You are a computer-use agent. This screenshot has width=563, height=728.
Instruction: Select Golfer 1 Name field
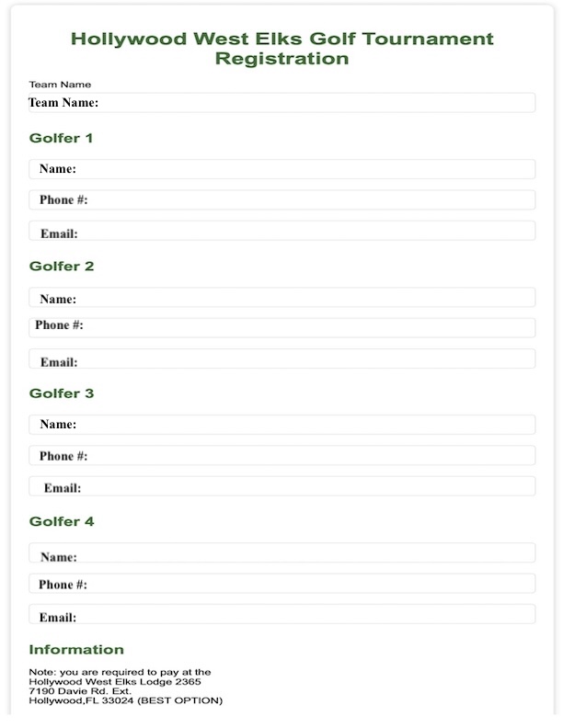pos(282,169)
